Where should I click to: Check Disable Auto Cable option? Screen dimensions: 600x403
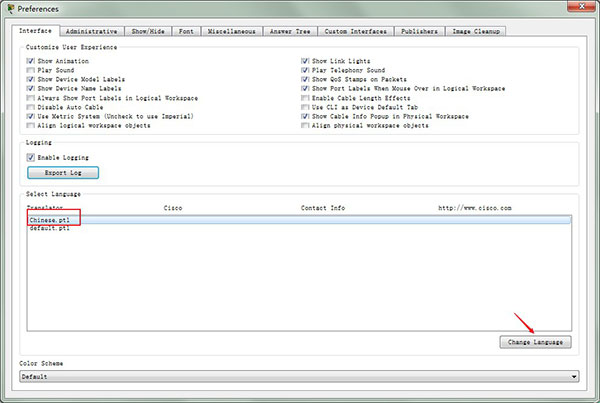click(x=31, y=107)
